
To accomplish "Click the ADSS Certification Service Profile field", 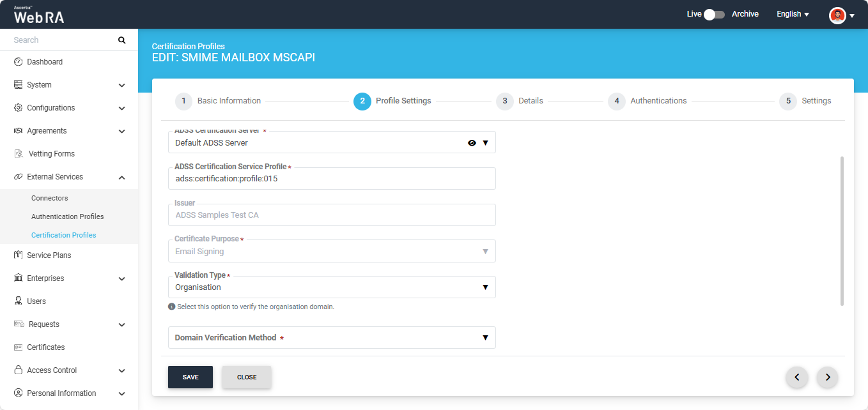I will [331, 179].
